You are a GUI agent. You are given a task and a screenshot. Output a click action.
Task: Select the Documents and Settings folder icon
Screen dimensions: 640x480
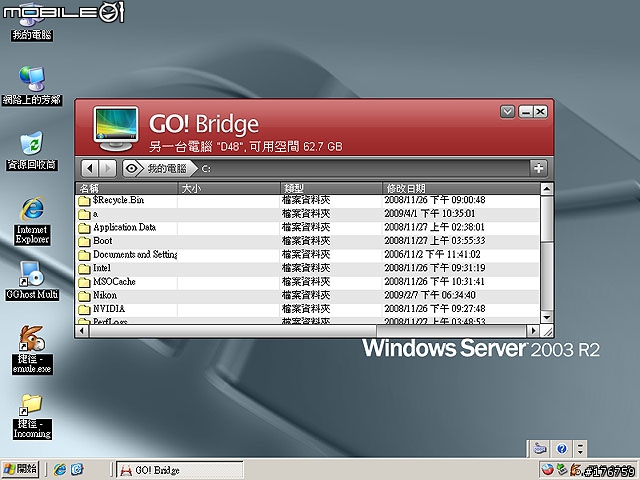tap(84, 255)
